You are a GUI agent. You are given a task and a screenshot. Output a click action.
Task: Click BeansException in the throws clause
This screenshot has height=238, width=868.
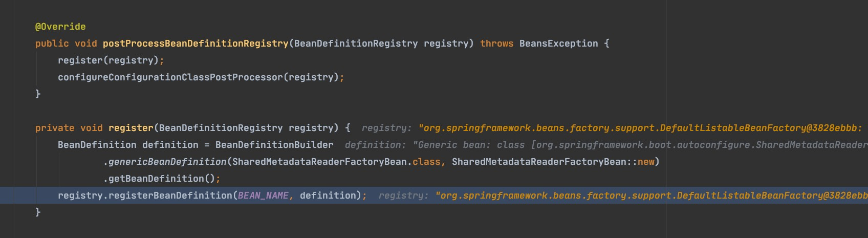pos(558,44)
